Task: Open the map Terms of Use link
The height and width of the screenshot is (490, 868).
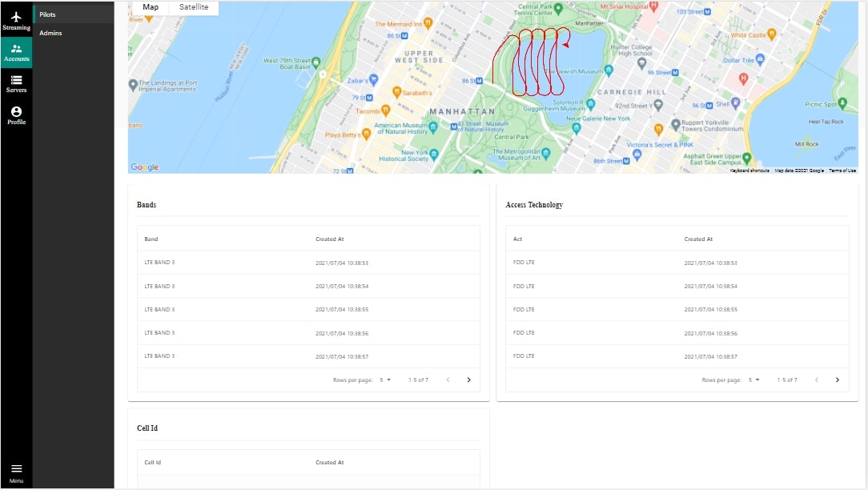Action: click(842, 171)
